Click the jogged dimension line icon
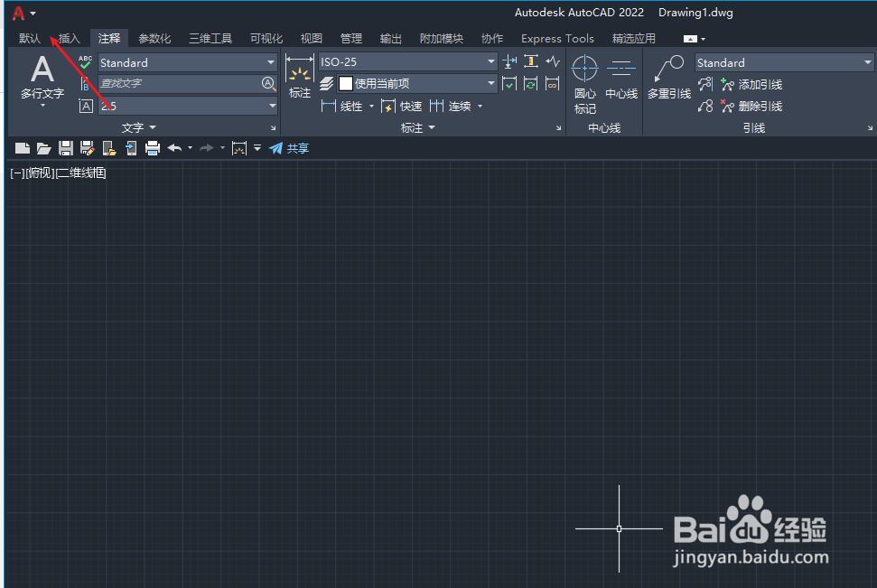This screenshot has height=588, width=877. click(553, 61)
